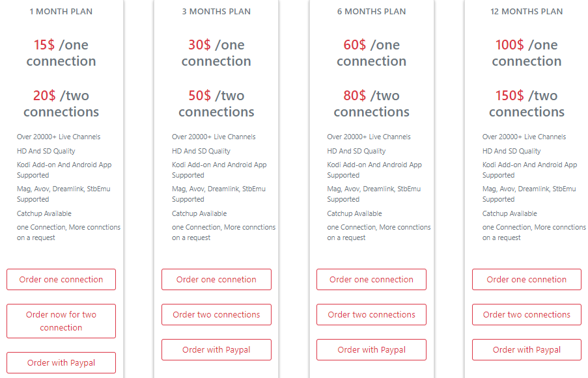This screenshot has width=588, height=378.
Task: Click the 3 MONTHS PLAN heading
Action: pos(216,11)
